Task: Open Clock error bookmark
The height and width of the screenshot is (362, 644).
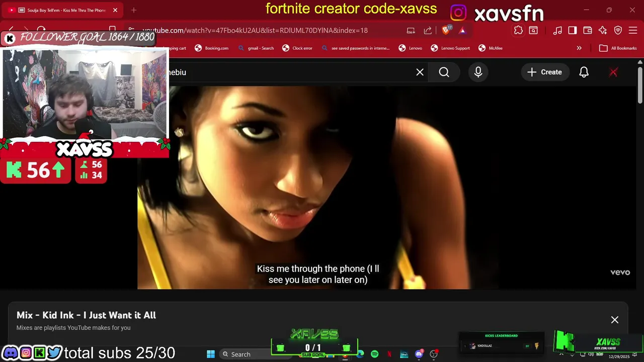Action: click(297, 48)
